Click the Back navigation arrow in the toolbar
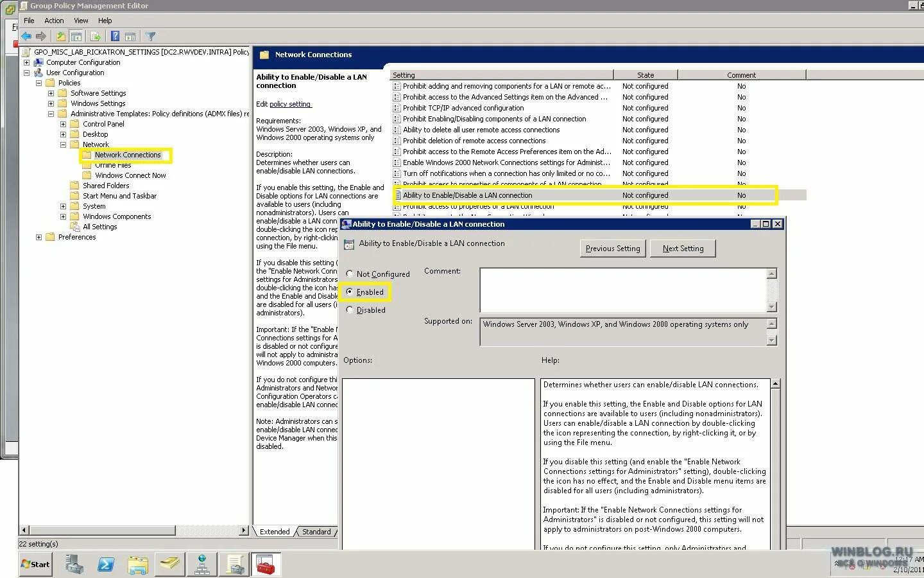924x578 pixels. click(x=26, y=36)
